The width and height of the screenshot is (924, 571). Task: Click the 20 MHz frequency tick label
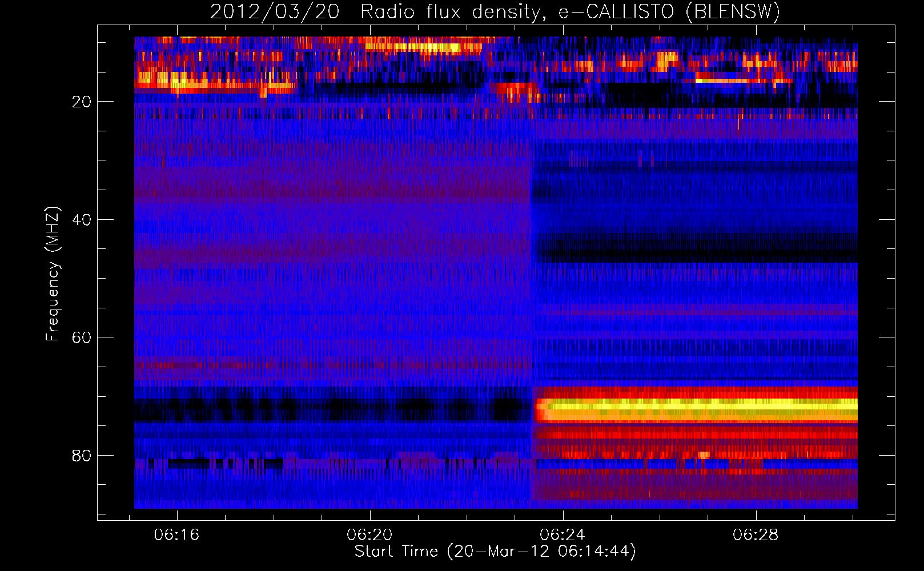pyautogui.click(x=82, y=102)
